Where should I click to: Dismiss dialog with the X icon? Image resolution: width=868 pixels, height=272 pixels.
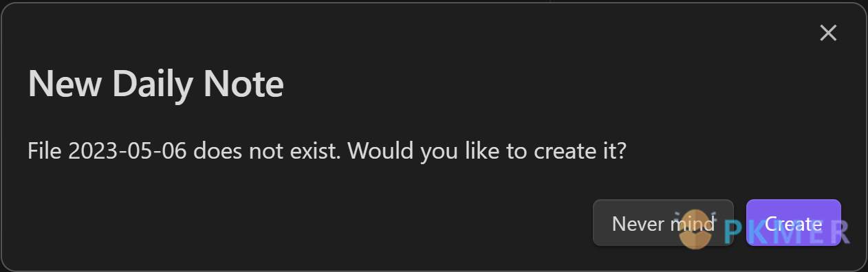click(x=828, y=32)
